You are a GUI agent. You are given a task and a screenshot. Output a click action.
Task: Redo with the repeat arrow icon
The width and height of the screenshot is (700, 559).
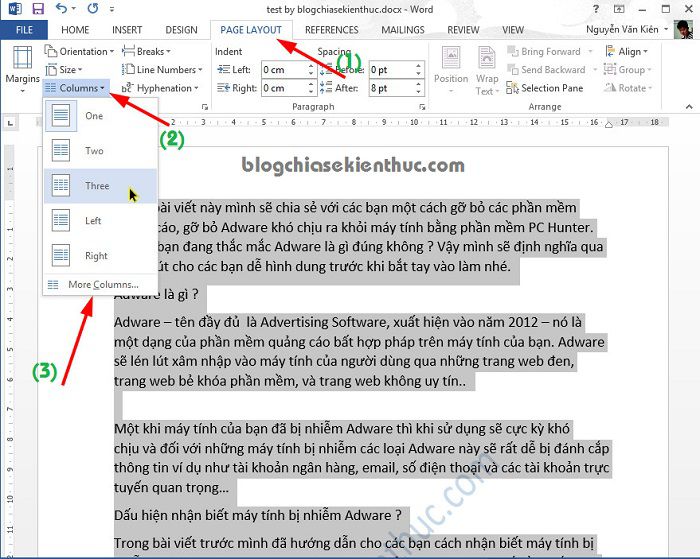point(93,8)
